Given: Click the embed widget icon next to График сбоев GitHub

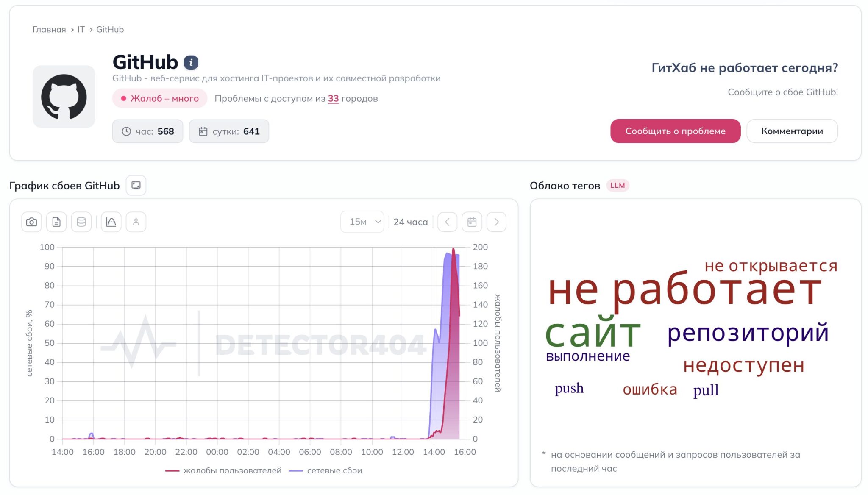Looking at the screenshot, I should [x=136, y=186].
